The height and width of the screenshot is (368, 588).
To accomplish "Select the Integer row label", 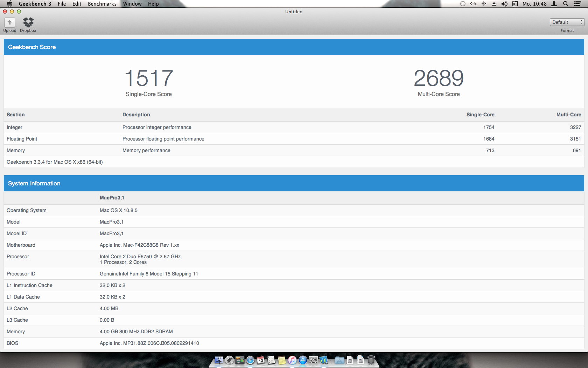I will (x=14, y=127).
